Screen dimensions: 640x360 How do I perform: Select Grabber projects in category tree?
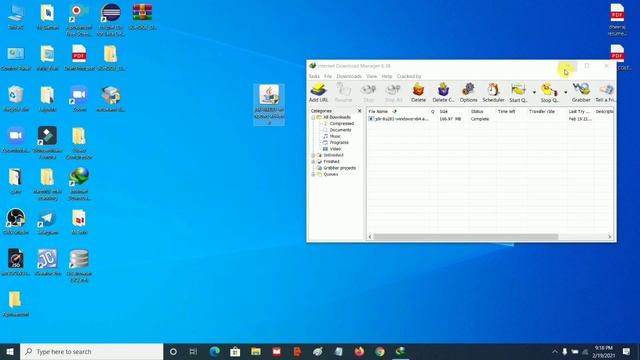click(x=339, y=168)
